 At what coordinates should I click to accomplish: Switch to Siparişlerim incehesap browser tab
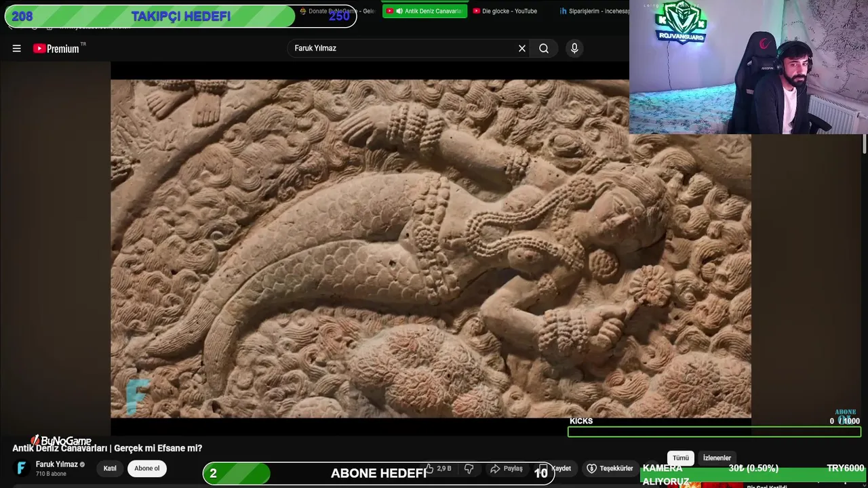click(x=593, y=11)
